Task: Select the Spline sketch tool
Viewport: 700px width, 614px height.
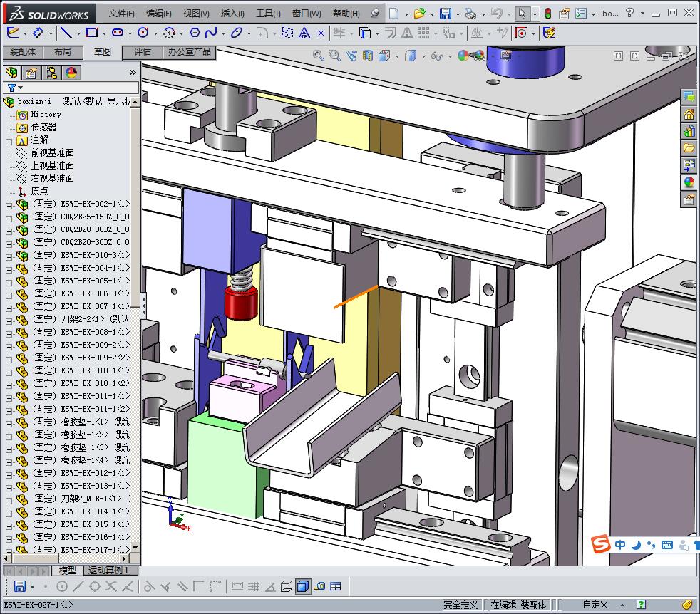Action: click(211, 33)
